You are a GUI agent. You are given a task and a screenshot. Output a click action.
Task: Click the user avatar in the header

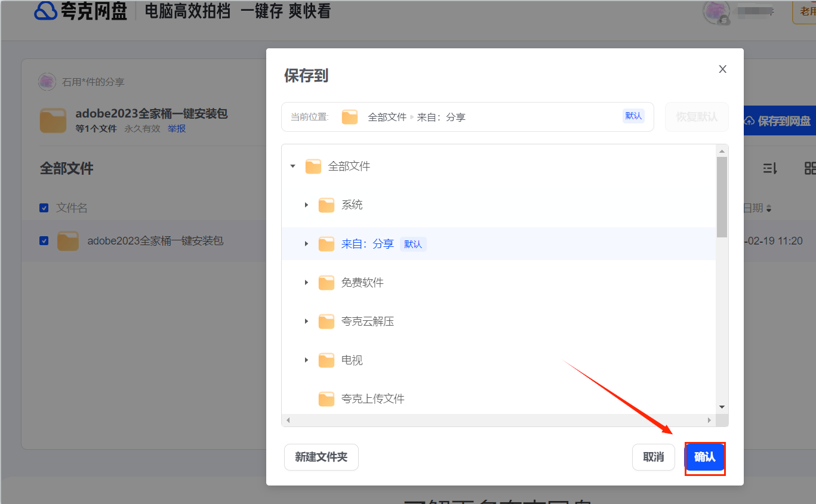[x=715, y=12]
